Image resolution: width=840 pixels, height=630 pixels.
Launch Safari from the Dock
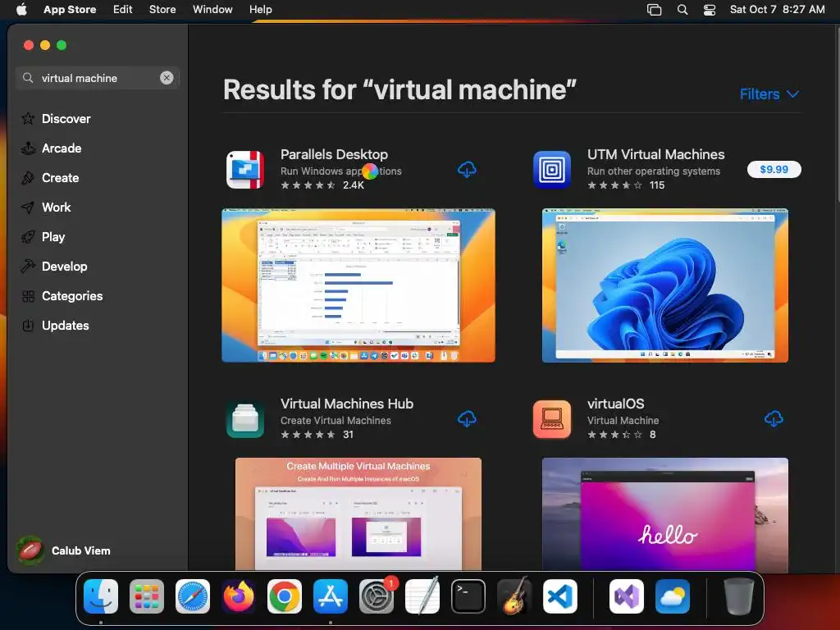[193, 596]
